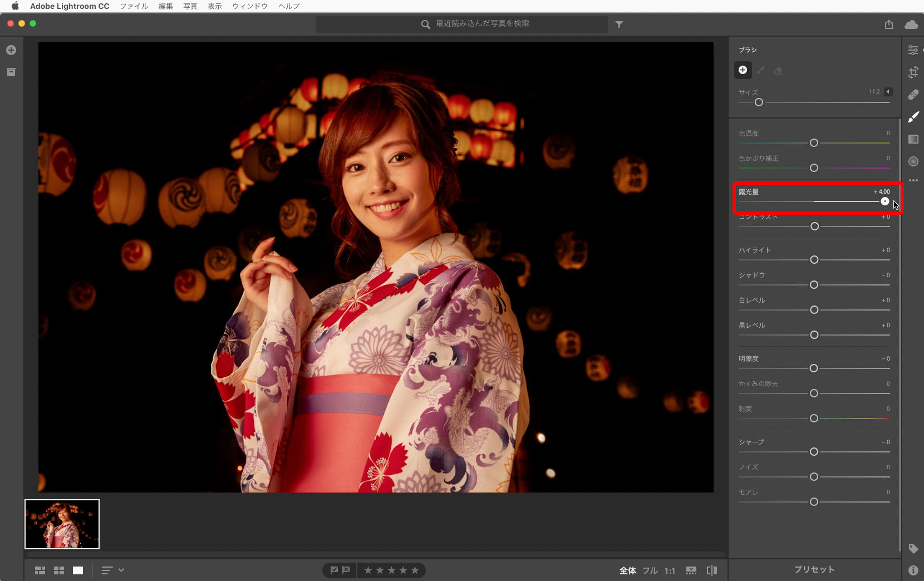Open the Keywords tag panel

tap(913, 549)
